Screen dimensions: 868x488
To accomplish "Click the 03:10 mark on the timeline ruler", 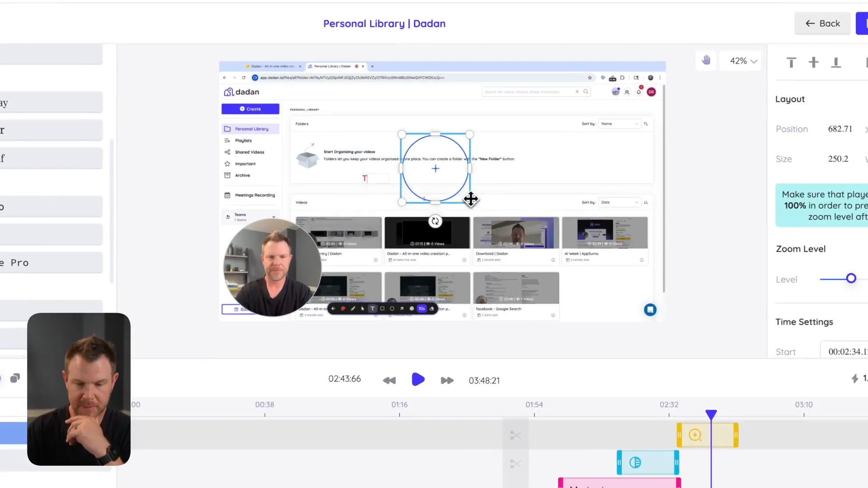I will (x=804, y=404).
